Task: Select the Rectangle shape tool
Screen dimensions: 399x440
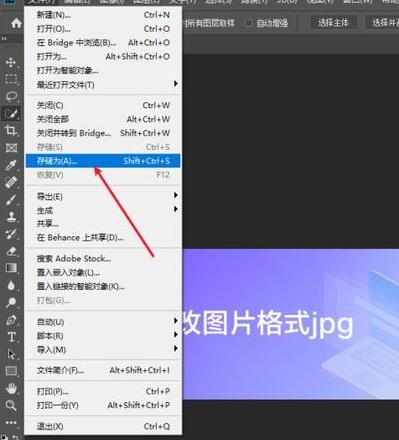Action: [x=11, y=371]
